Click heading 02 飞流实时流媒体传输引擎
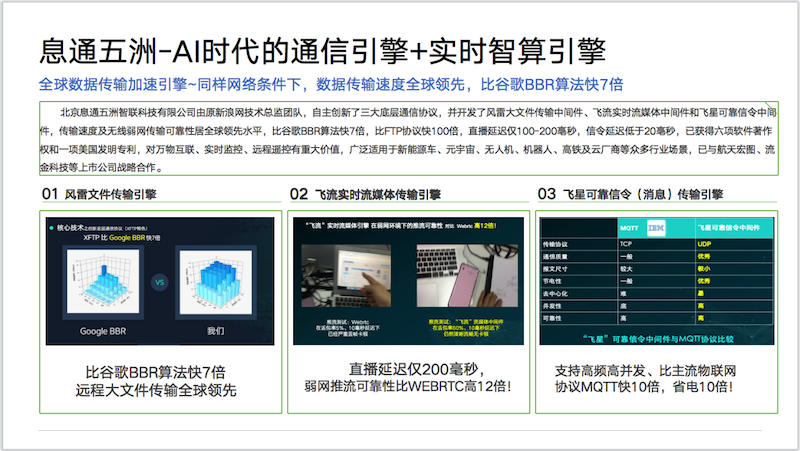 point(365,194)
